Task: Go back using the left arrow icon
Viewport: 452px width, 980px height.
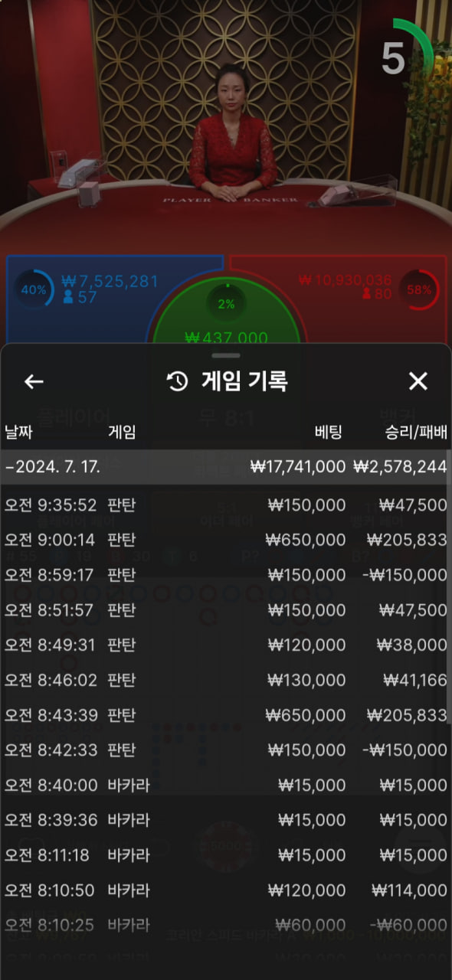Action: tap(34, 381)
